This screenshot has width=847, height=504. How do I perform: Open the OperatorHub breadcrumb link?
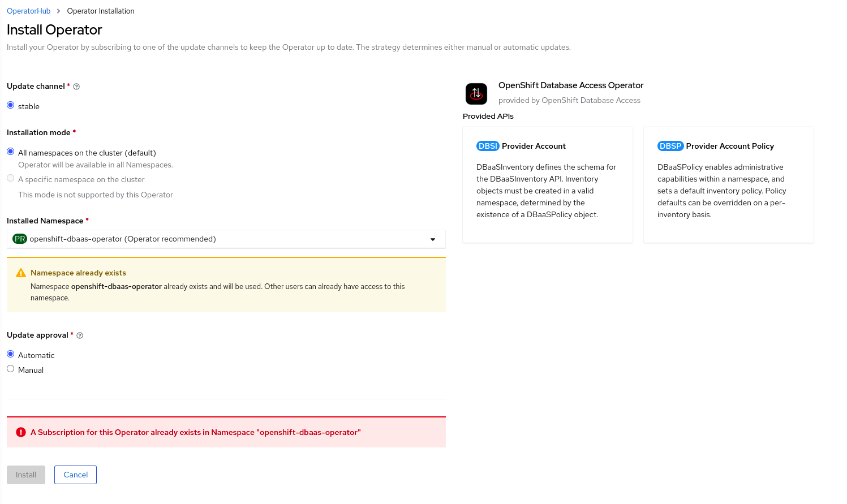(x=28, y=11)
